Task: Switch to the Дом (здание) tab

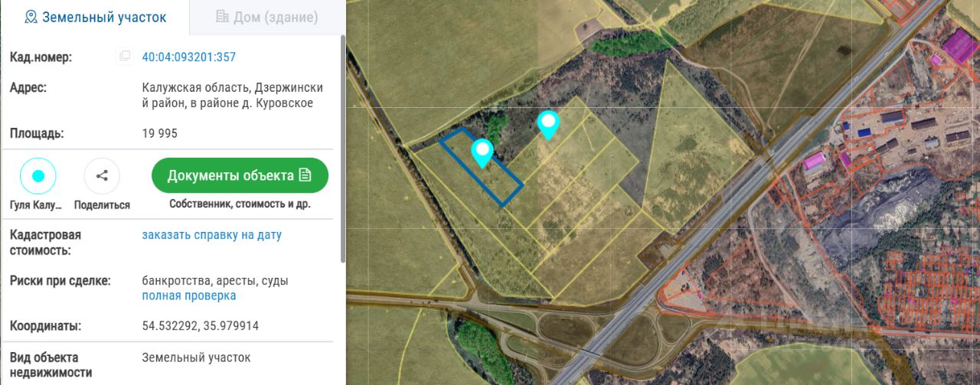Action: pos(267,17)
